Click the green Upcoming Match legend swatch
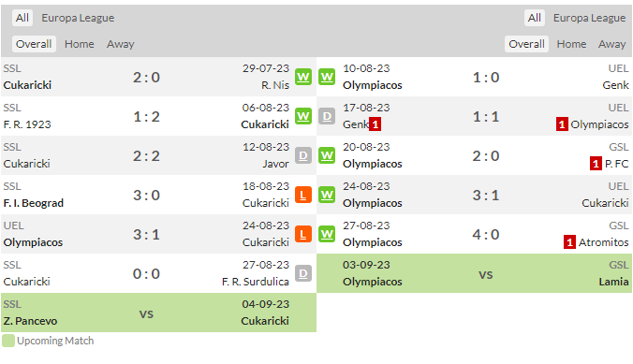 point(8,341)
